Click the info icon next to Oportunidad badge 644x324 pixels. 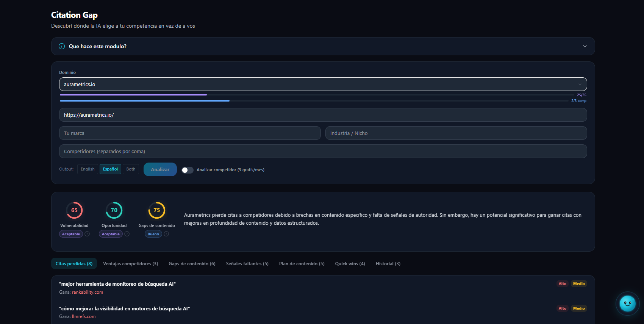pos(127,234)
